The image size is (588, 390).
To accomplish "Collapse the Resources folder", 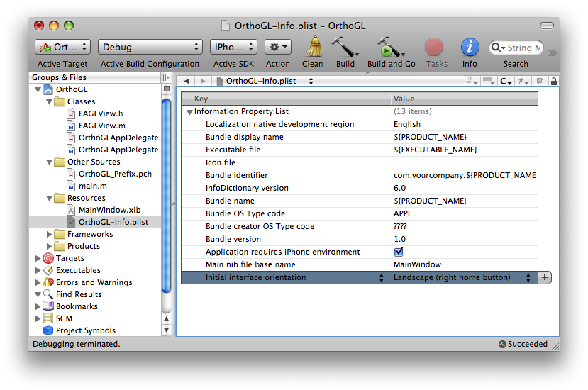I will click(49, 198).
